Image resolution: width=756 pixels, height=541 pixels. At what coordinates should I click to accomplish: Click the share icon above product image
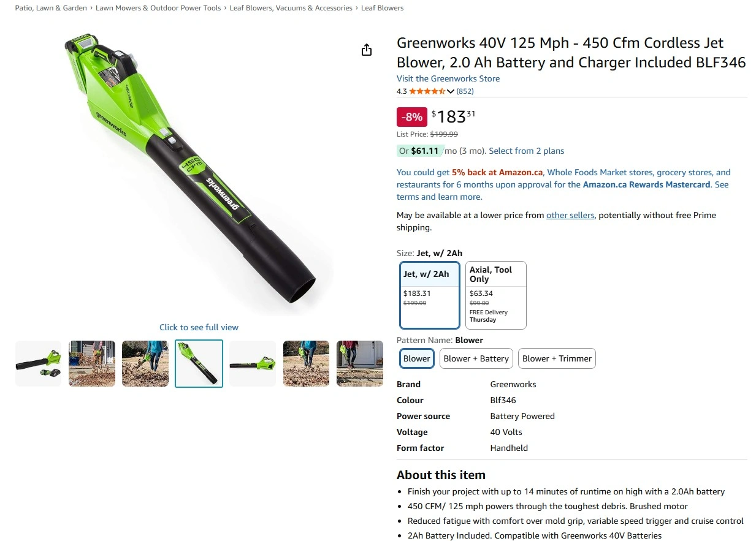coord(367,50)
